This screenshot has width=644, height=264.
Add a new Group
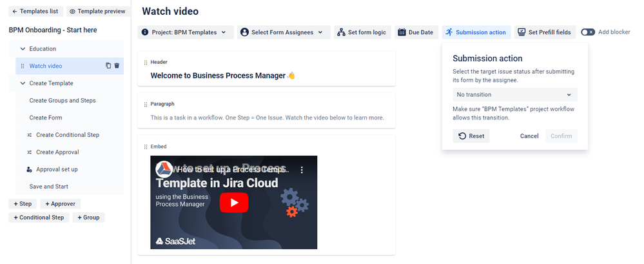click(89, 218)
